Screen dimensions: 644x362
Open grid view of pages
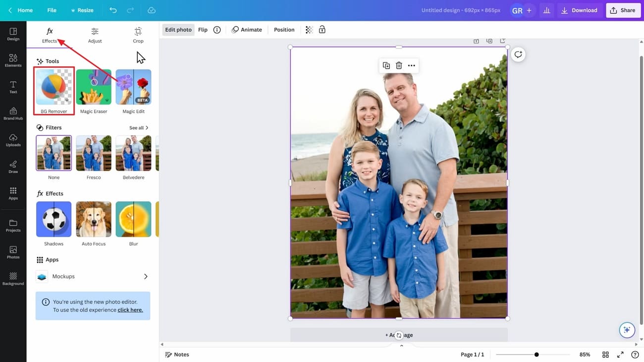pos(605,355)
